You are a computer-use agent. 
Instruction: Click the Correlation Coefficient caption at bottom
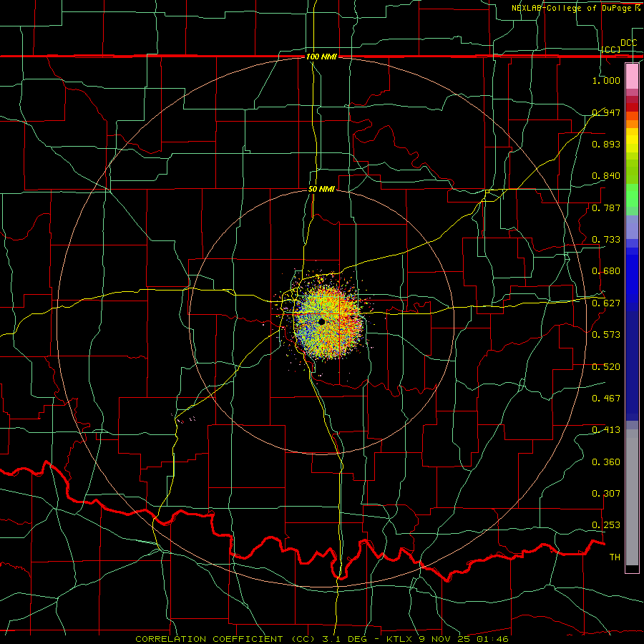322,639
